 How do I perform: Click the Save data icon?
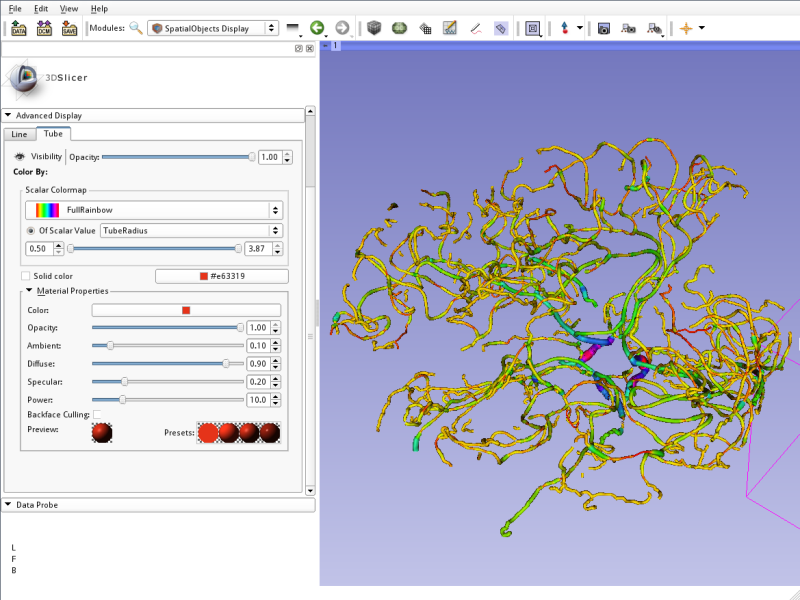pyautogui.click(x=69, y=28)
